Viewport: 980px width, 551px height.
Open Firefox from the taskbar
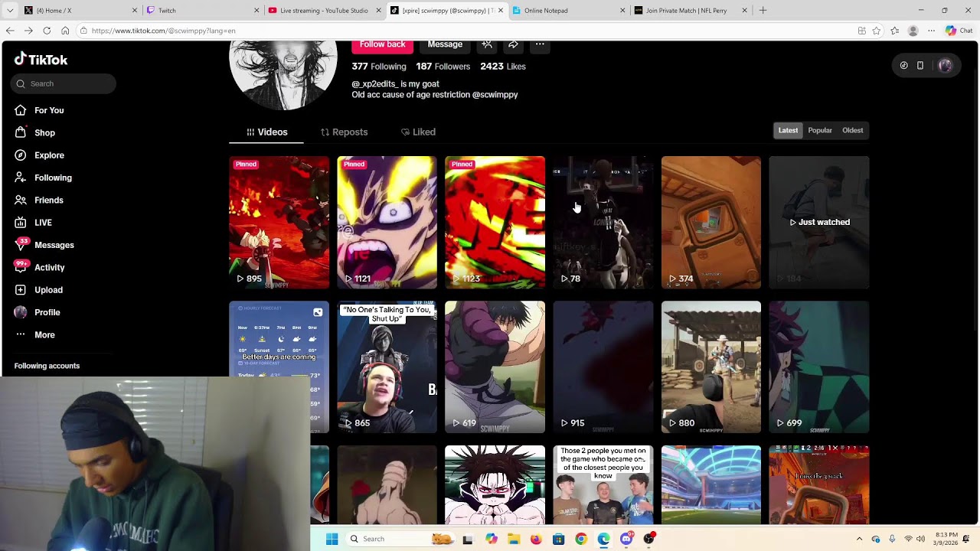(536, 539)
